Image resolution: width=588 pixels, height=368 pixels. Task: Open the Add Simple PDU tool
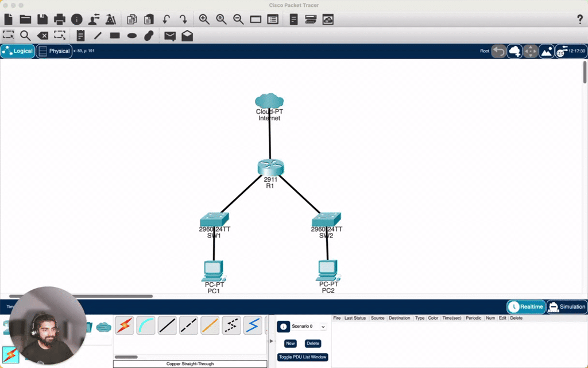pos(168,35)
